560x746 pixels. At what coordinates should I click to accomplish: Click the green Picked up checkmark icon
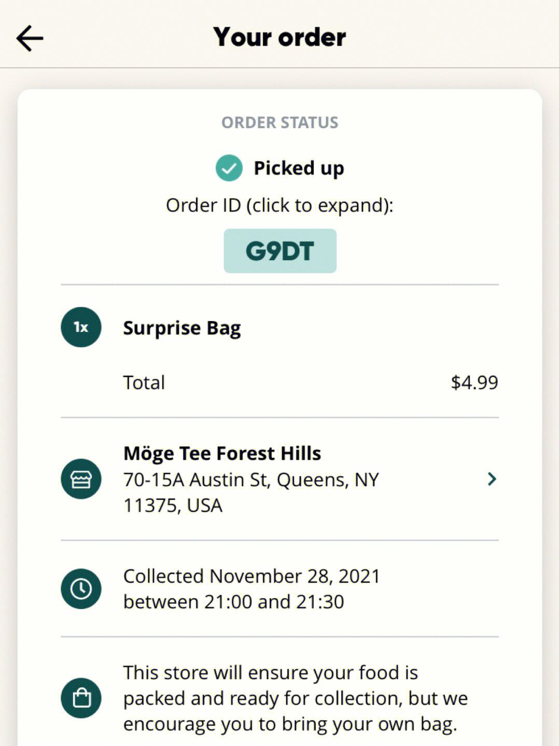pyautogui.click(x=229, y=168)
